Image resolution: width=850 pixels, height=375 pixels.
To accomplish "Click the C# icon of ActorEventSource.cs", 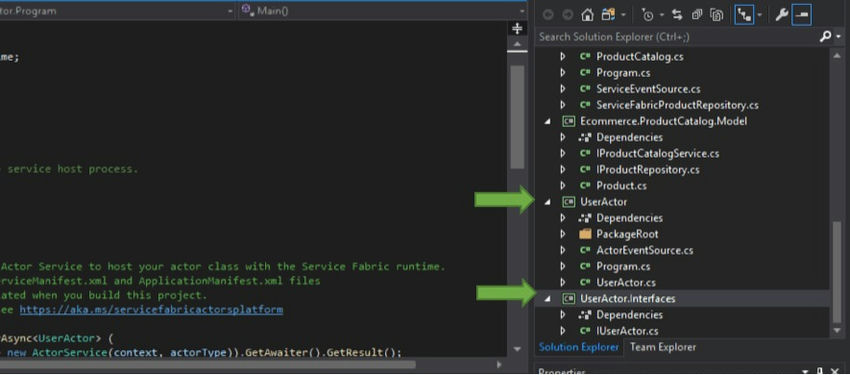I will click(585, 250).
